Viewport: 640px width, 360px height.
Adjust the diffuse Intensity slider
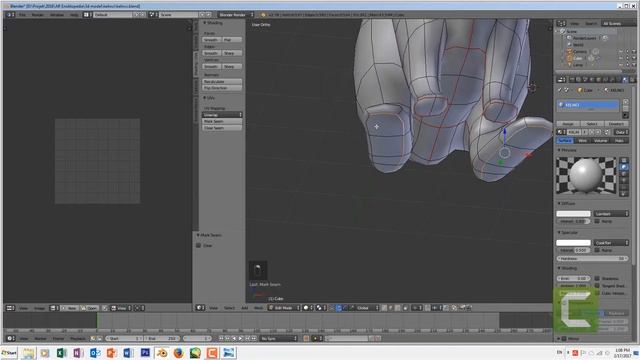[x=573, y=221]
